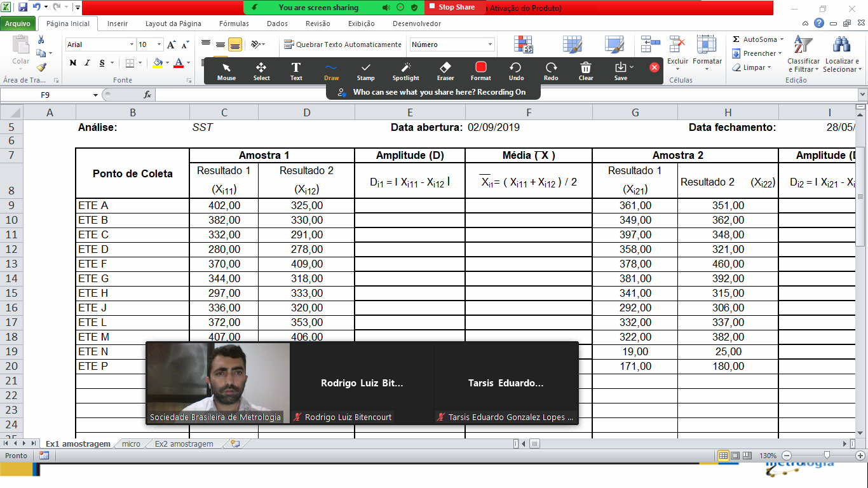Undo last annotation in Zoom toolbar
Screen dimensions: 868x488
click(516, 71)
